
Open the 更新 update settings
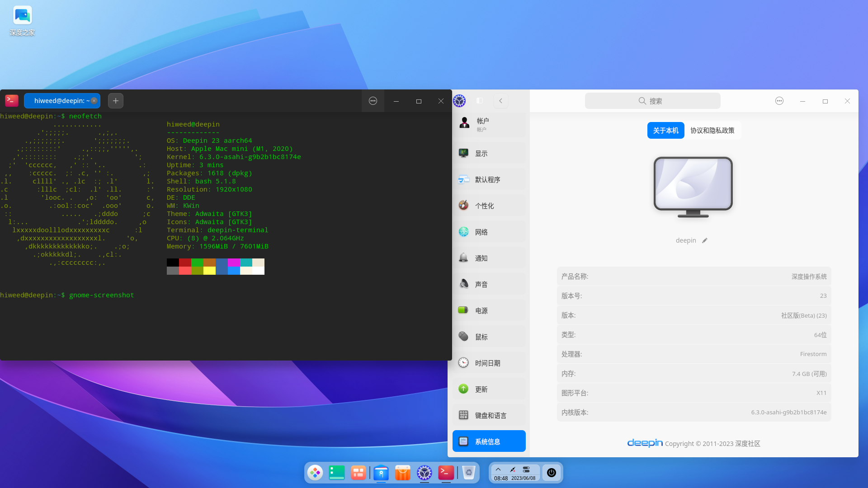tap(489, 389)
